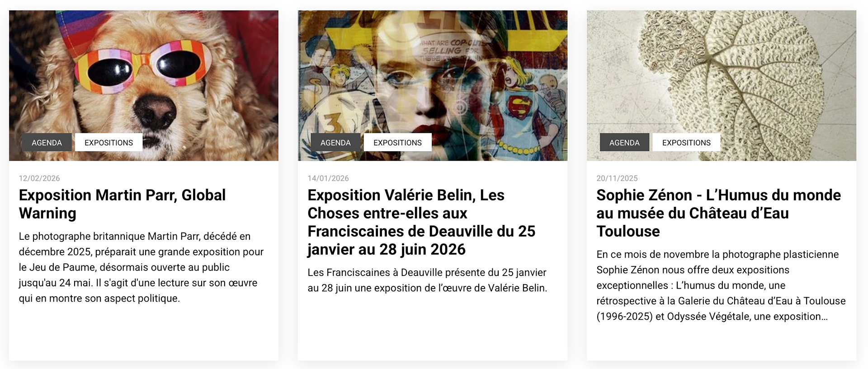Open 'Sophie Zénon - L'Humus du monde' headline
Screen dimensions: 868x369
[718, 213]
